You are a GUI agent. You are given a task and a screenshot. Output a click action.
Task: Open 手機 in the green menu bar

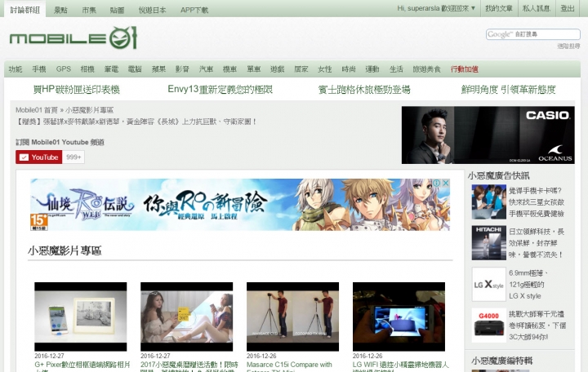pyautogui.click(x=39, y=69)
